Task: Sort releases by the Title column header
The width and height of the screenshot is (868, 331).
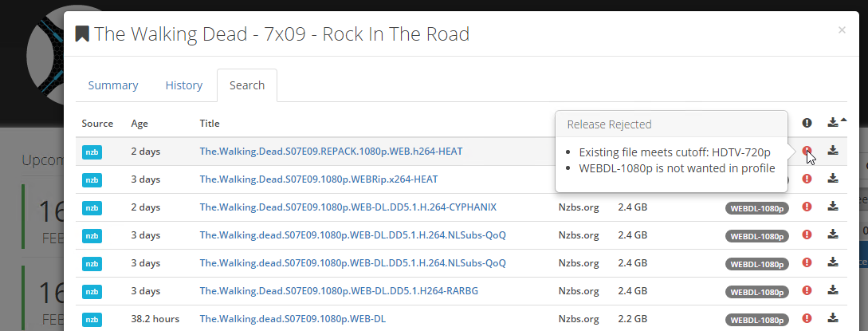Action: point(210,124)
